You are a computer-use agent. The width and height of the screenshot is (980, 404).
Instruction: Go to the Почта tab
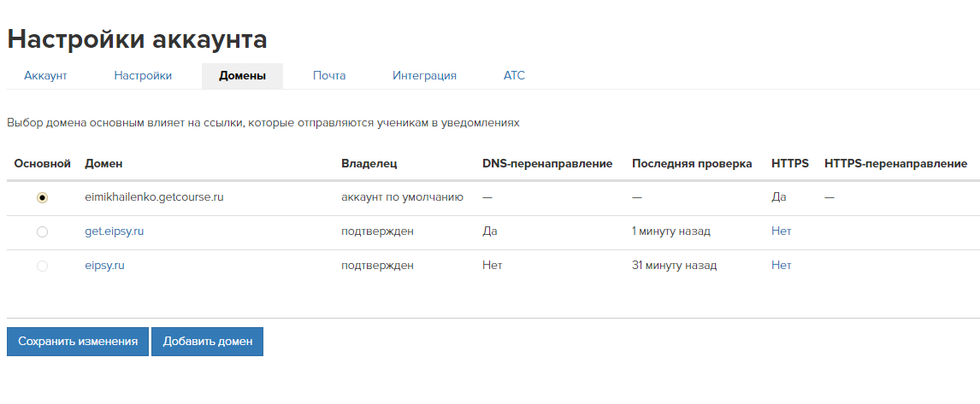click(x=329, y=75)
